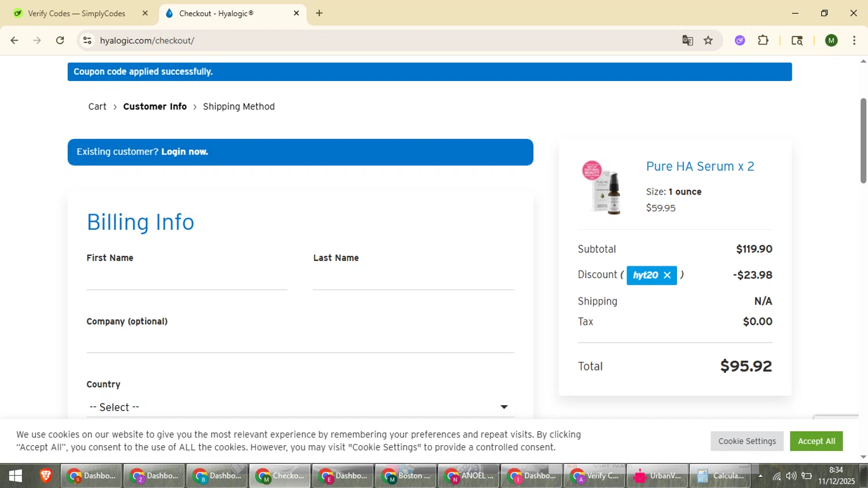Image resolution: width=868 pixels, height=488 pixels.
Task: Select Customer Info breadcrumb step
Action: click(x=155, y=107)
